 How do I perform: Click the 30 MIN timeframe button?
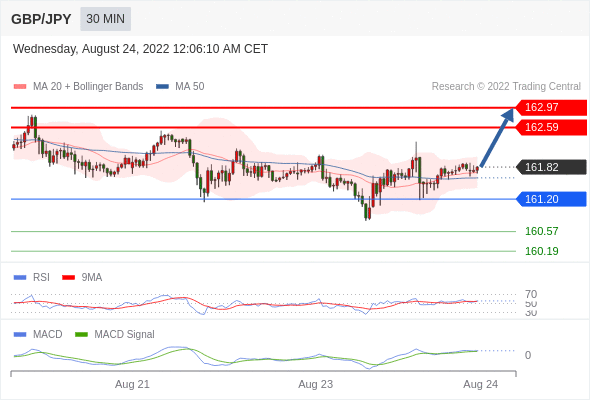pyautogui.click(x=105, y=19)
